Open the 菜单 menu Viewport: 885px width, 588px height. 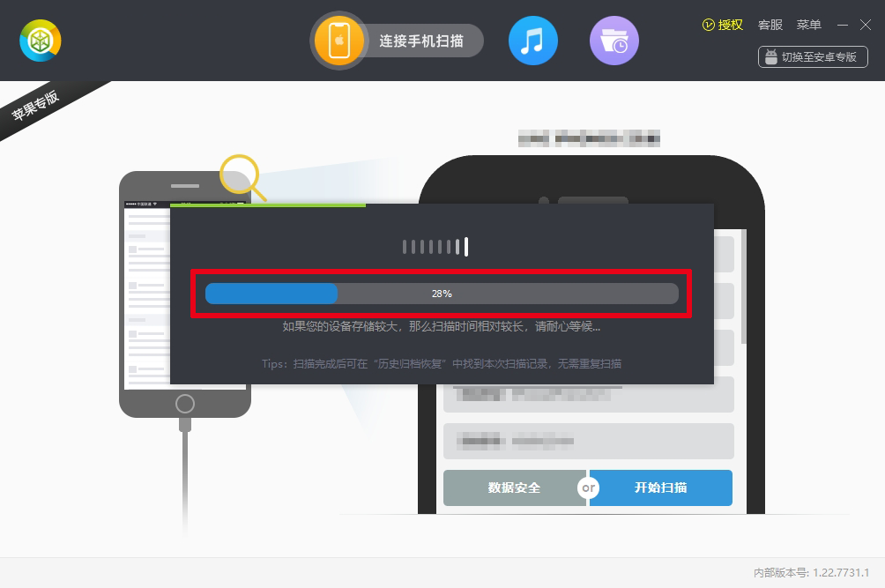[x=809, y=25]
